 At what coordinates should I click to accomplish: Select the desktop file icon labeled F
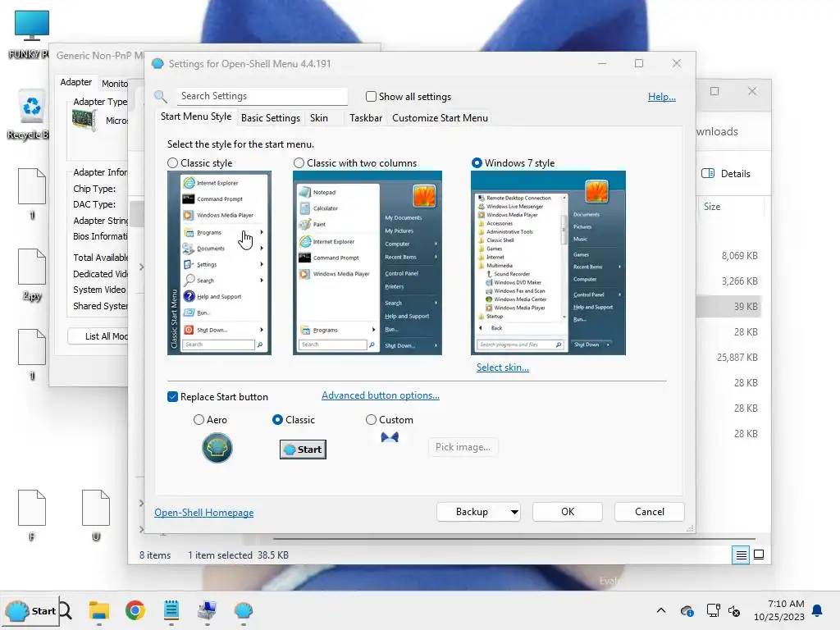32,515
